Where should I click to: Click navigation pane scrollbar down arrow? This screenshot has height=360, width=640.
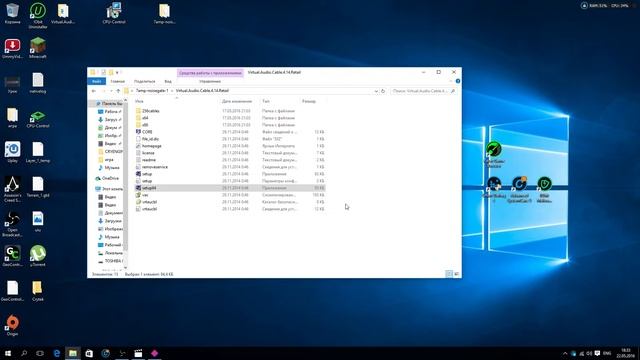click(125, 267)
